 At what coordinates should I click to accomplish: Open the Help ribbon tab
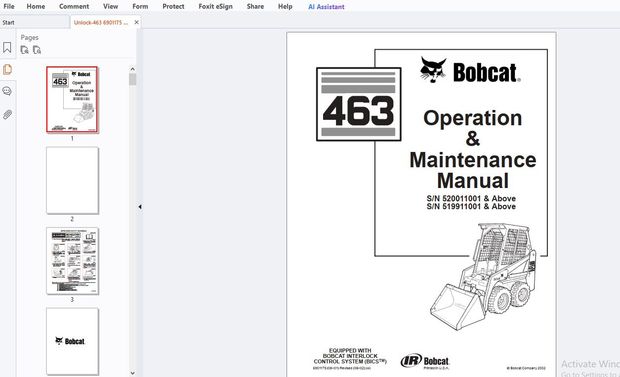tap(285, 6)
